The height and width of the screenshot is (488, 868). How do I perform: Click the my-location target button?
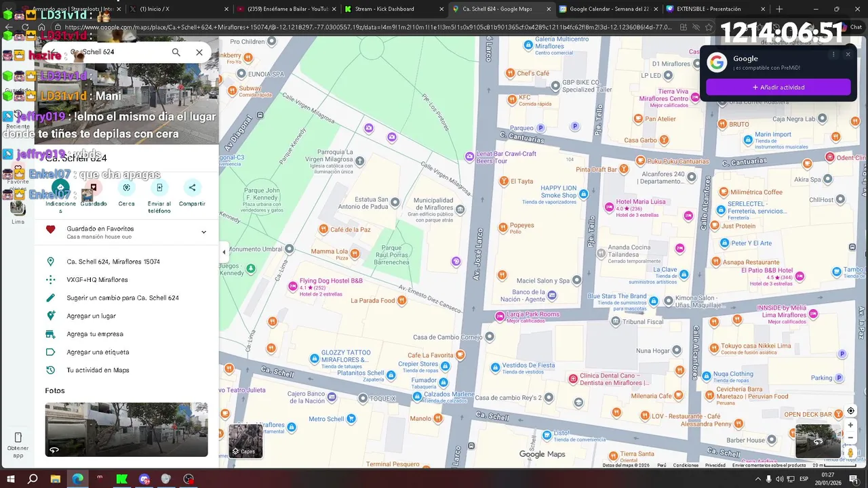click(x=850, y=411)
